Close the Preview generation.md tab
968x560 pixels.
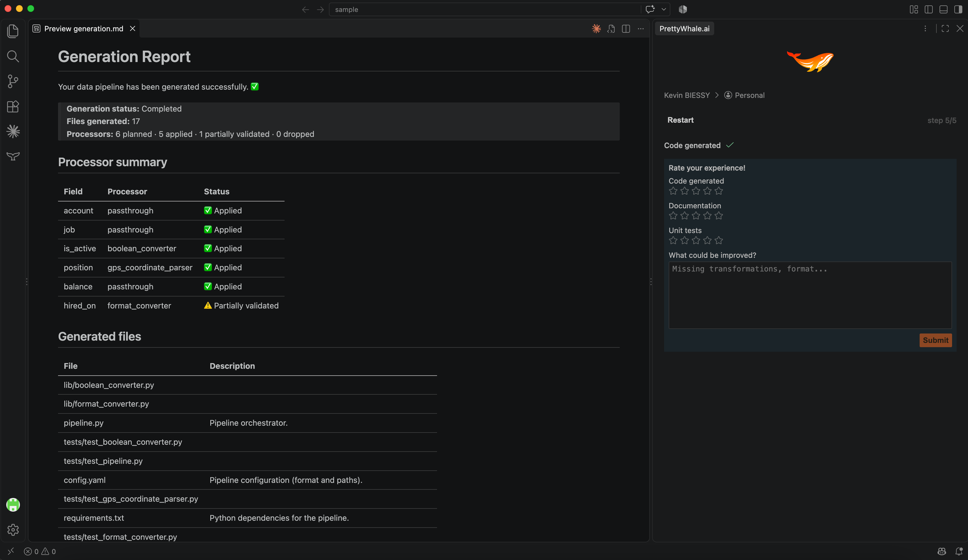pos(133,29)
